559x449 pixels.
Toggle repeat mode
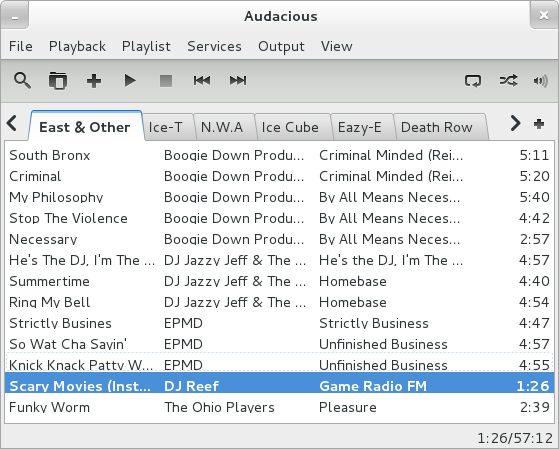coord(473,81)
